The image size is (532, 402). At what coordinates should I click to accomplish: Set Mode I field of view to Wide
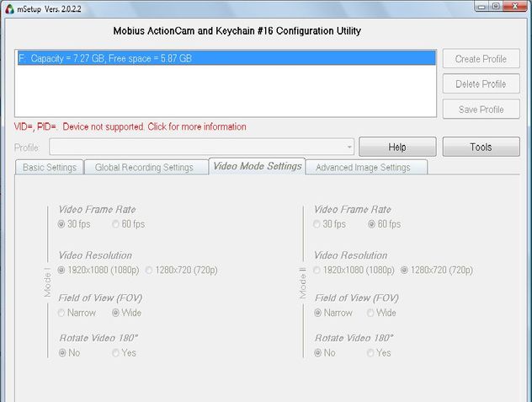(x=126, y=313)
